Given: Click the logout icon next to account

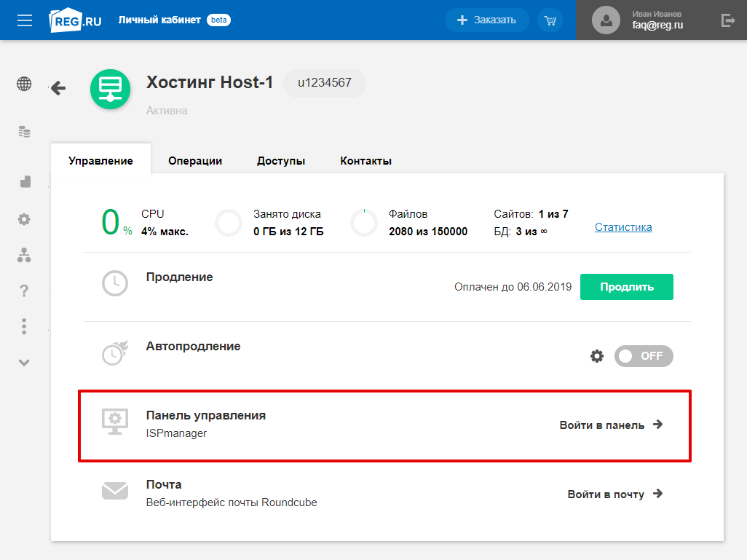Looking at the screenshot, I should [727, 20].
